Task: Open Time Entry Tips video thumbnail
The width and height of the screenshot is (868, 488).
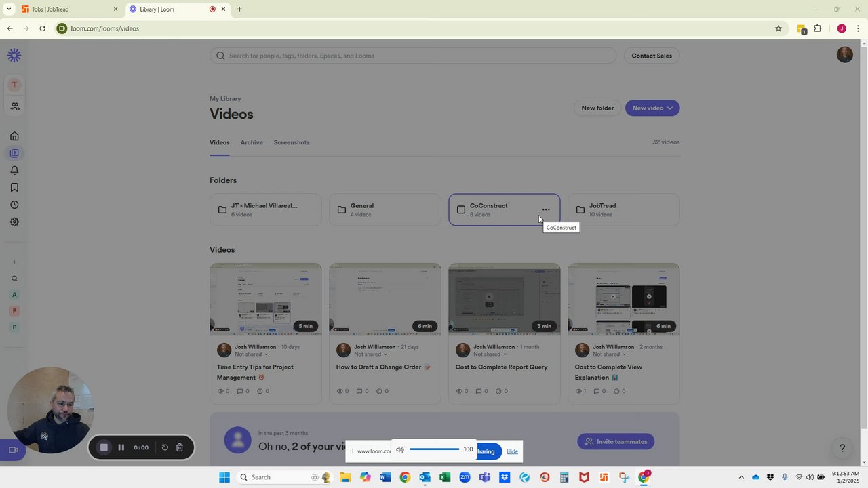Action: (266, 299)
